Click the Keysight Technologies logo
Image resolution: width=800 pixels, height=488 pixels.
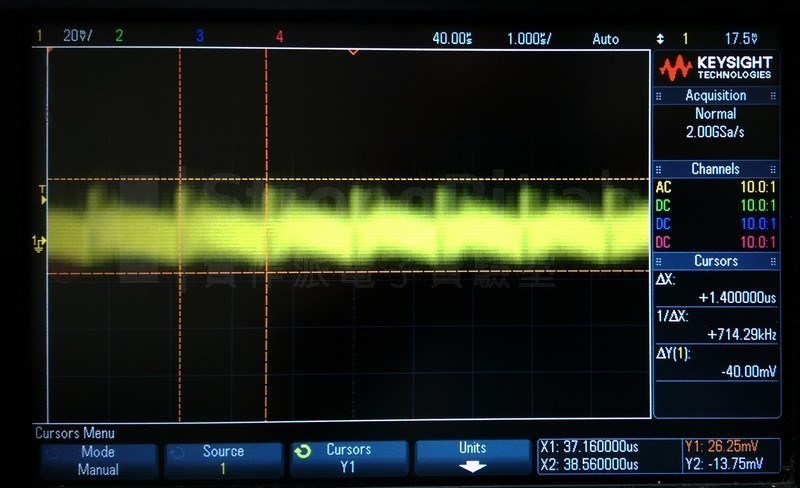(716, 68)
